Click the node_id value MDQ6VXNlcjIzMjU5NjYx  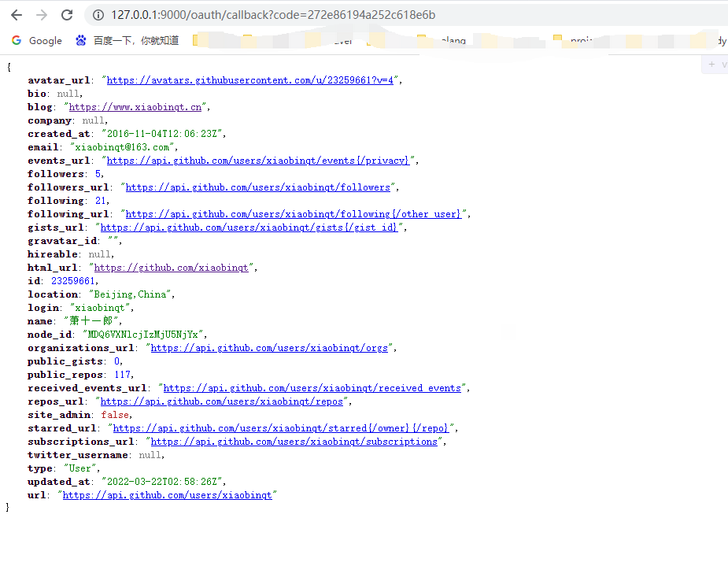[143, 335]
